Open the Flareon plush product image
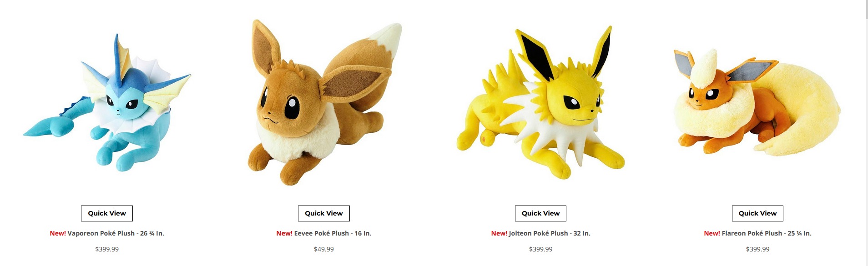Image resolution: width=868 pixels, height=266 pixels. 757,102
